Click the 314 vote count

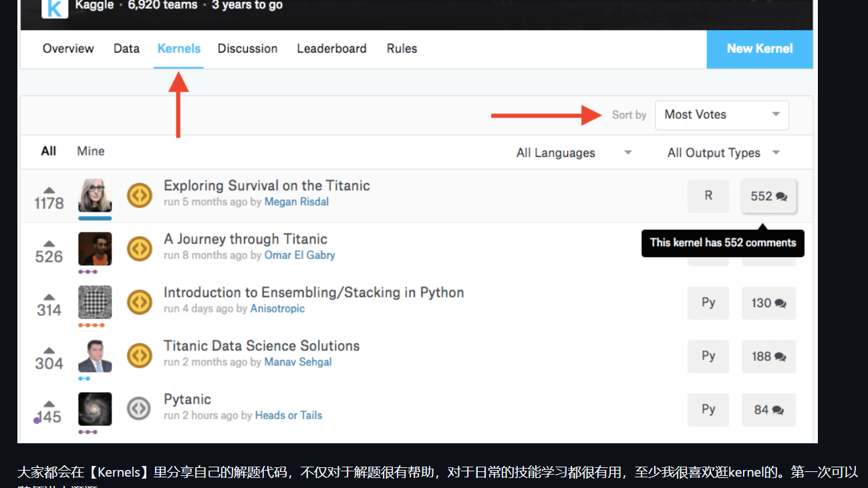[x=49, y=310]
